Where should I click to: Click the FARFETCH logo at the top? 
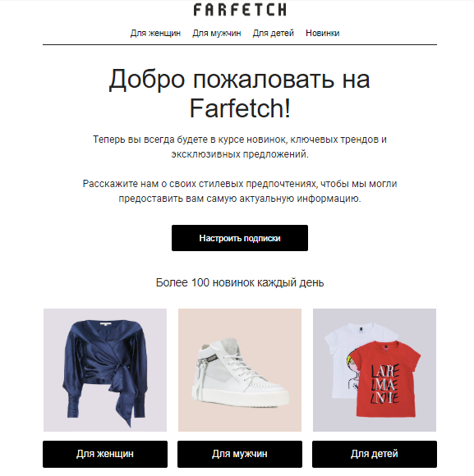pos(240,10)
